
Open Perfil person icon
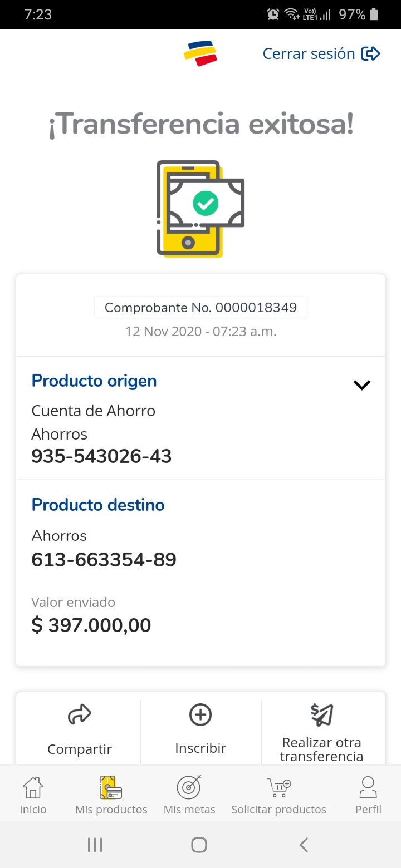[x=368, y=788]
